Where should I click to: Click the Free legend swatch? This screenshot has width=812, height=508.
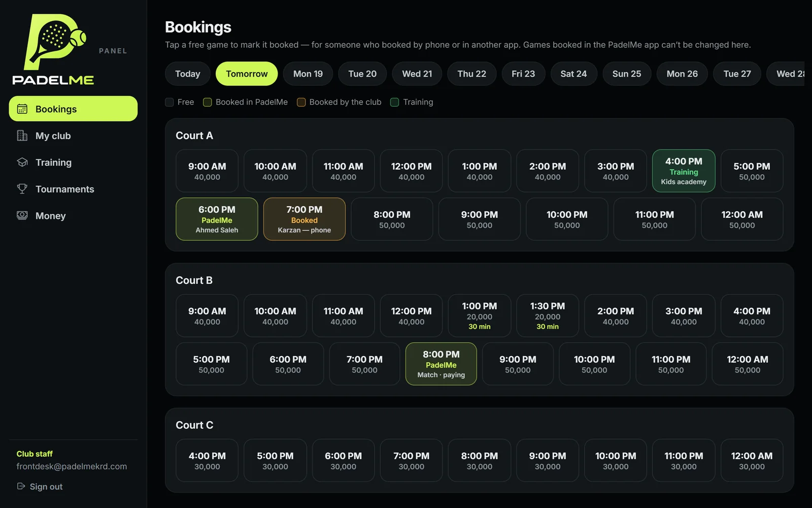tap(170, 102)
